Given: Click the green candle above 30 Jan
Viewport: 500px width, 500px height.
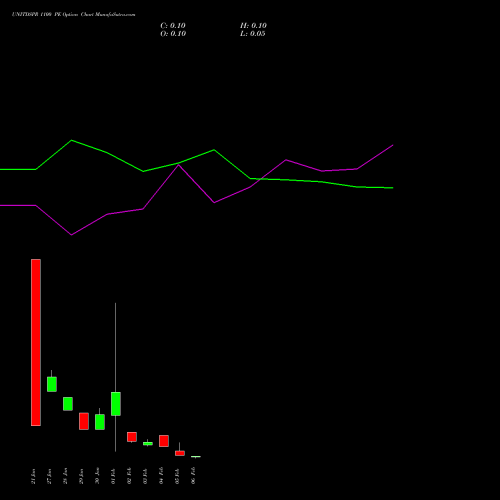Looking at the screenshot, I should tap(100, 422).
